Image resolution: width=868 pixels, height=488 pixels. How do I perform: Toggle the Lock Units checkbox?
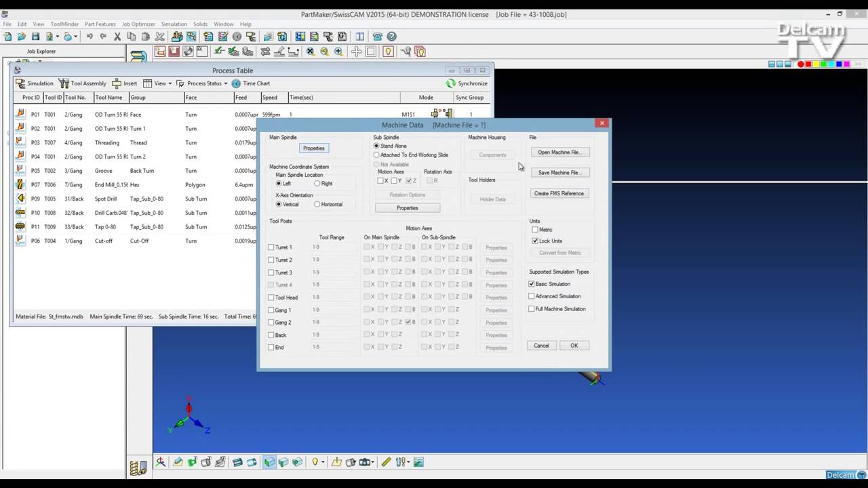(x=547, y=241)
